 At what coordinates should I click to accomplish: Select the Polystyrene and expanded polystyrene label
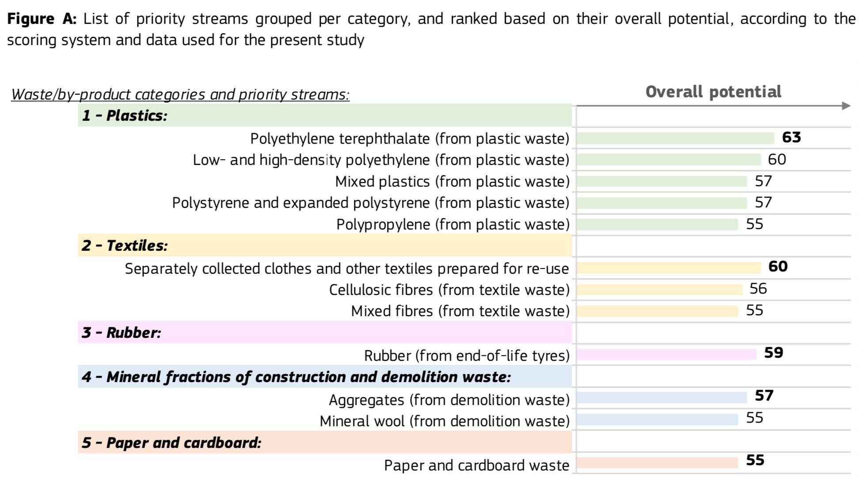371,203
